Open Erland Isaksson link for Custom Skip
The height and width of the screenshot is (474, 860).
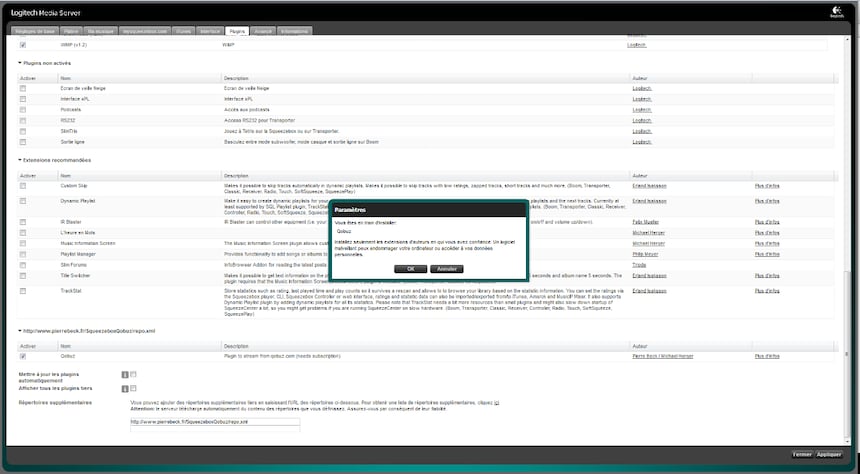[649, 186]
